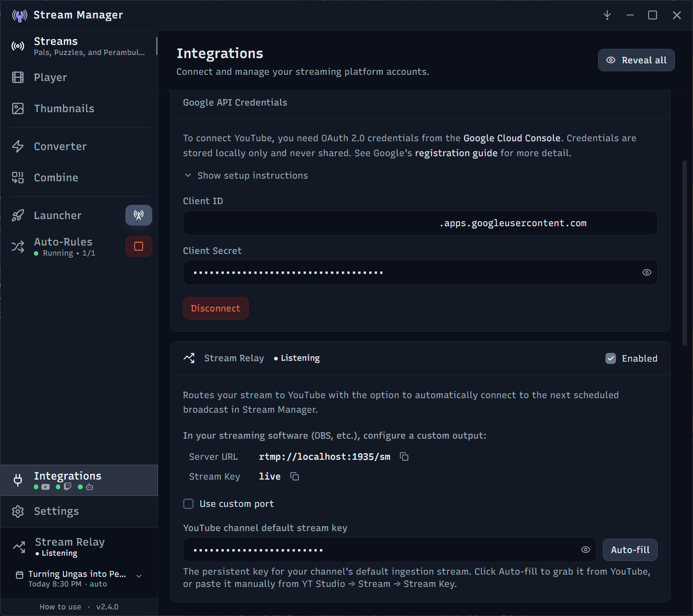Click the red Disconnect button
693x616 pixels.
click(x=216, y=308)
